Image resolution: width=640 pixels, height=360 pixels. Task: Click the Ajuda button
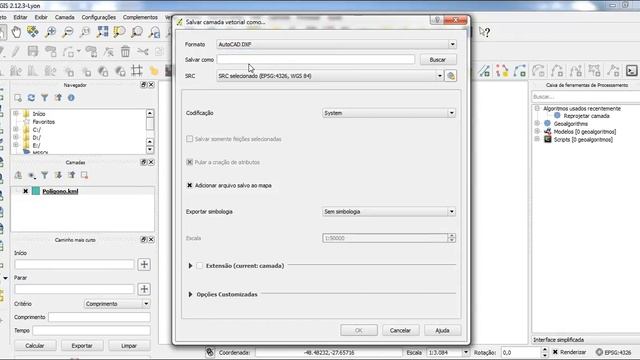click(442, 330)
